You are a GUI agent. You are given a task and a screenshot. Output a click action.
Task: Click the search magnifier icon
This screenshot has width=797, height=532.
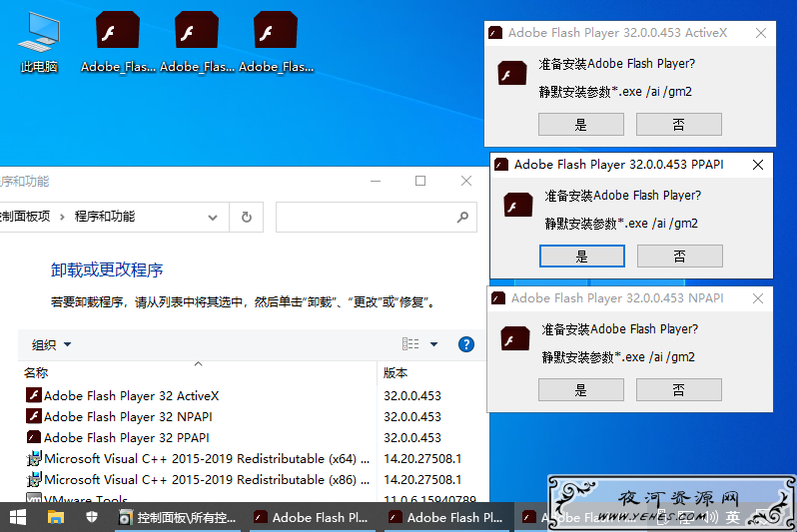[462, 218]
